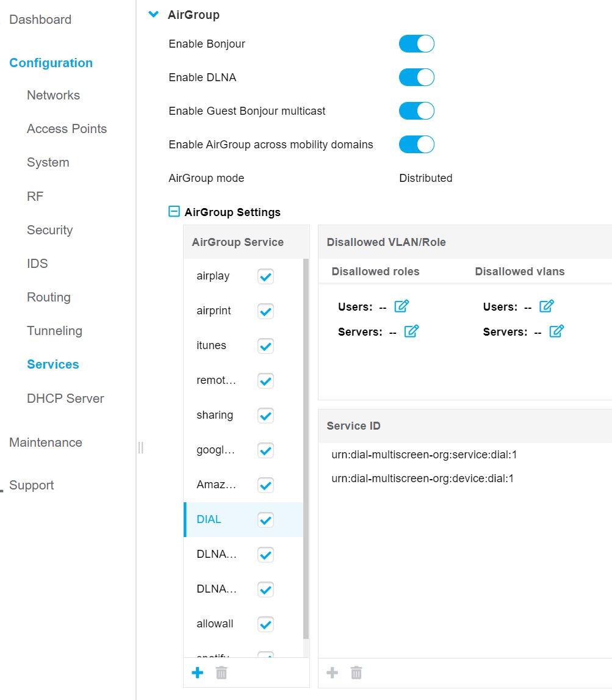This screenshot has width=612, height=700.
Task: Toggle Enable Guest Bonjour multicast switch
Action: tap(417, 110)
